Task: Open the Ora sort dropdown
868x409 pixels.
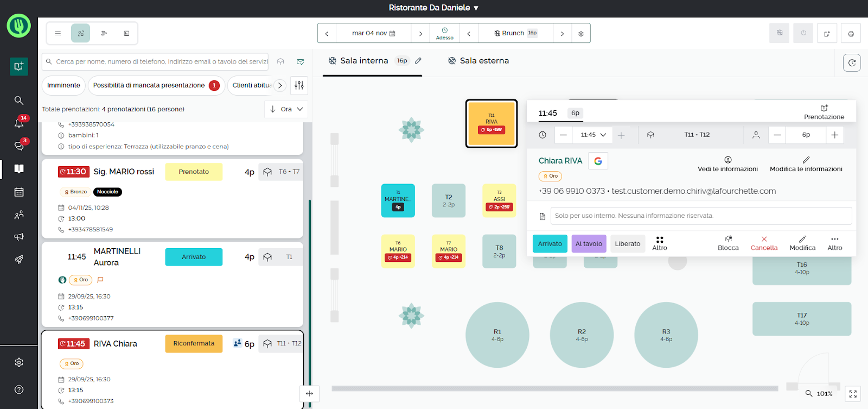Action: point(286,109)
